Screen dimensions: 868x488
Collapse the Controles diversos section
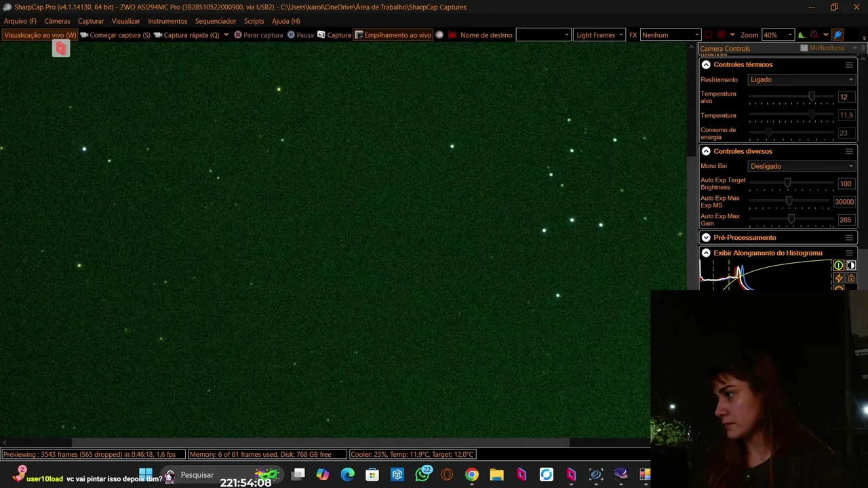pos(706,151)
